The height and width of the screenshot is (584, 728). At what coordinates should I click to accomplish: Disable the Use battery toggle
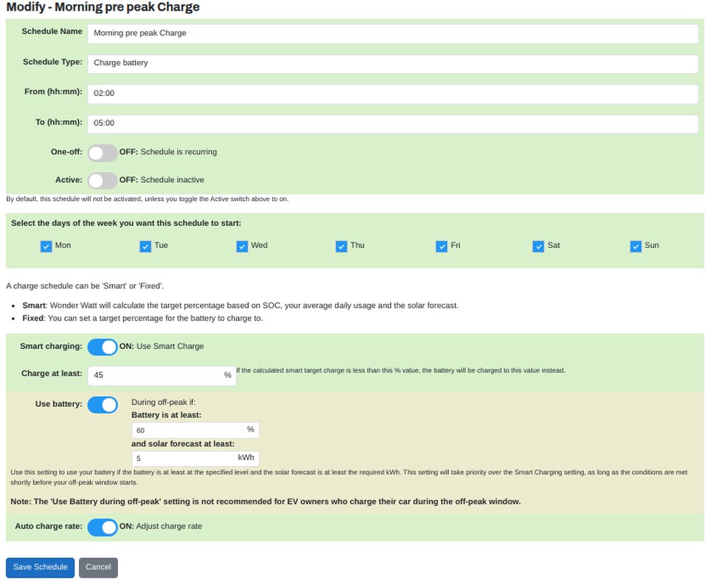[x=102, y=405]
